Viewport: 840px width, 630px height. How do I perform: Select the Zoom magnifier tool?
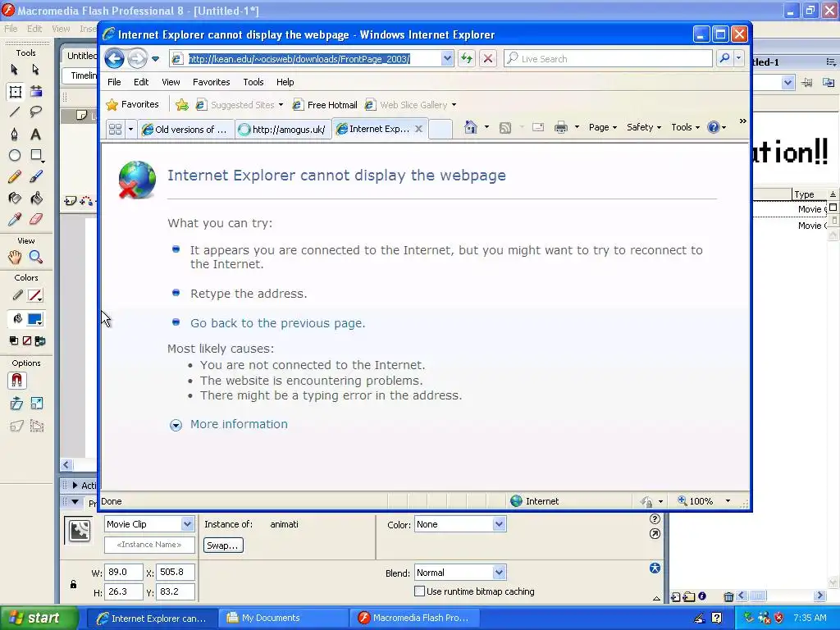tap(36, 257)
